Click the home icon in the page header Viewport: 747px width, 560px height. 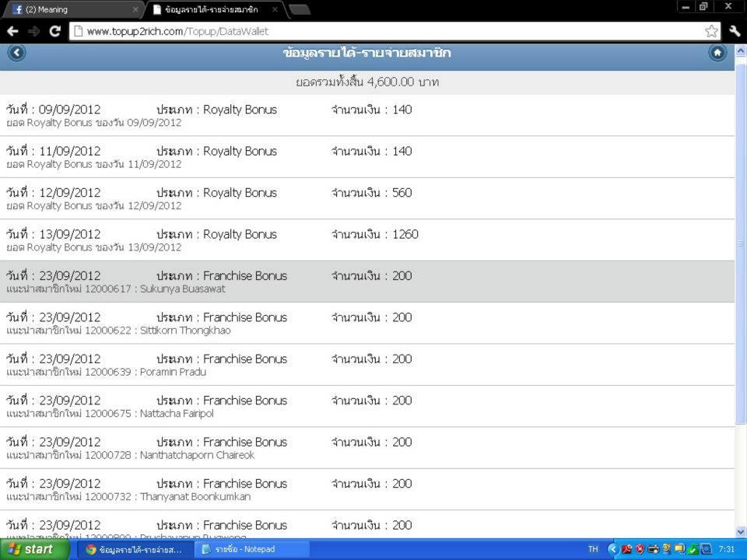pyautogui.click(x=717, y=52)
